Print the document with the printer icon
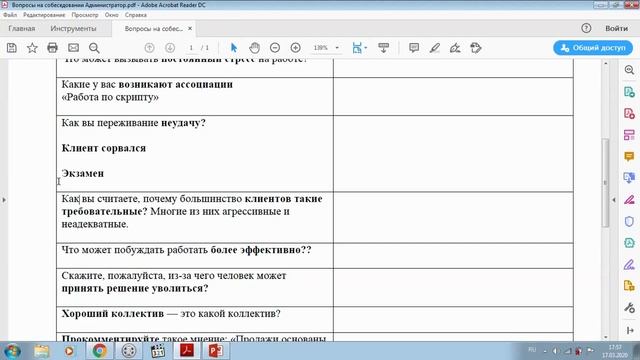This screenshot has height=360, width=640. click(x=52, y=48)
